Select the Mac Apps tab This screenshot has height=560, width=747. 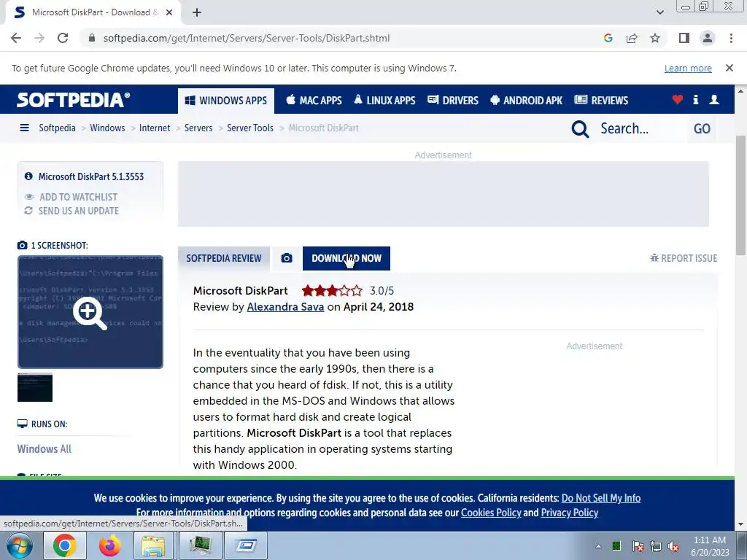[314, 101]
